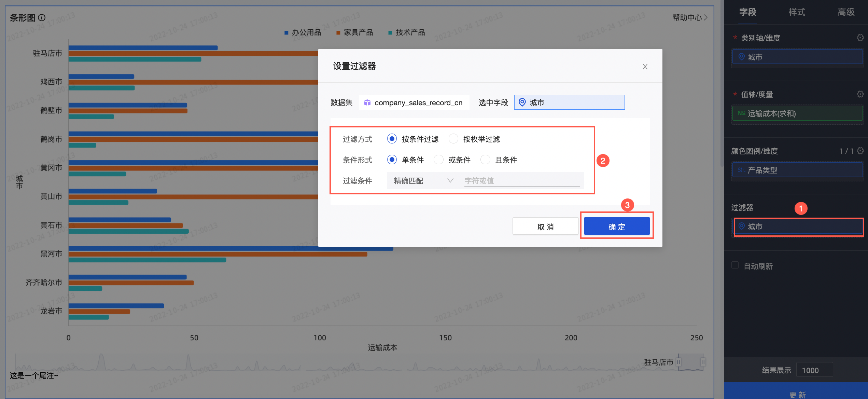
Task: Open 帮助中心 link with chevron
Action: 690,17
